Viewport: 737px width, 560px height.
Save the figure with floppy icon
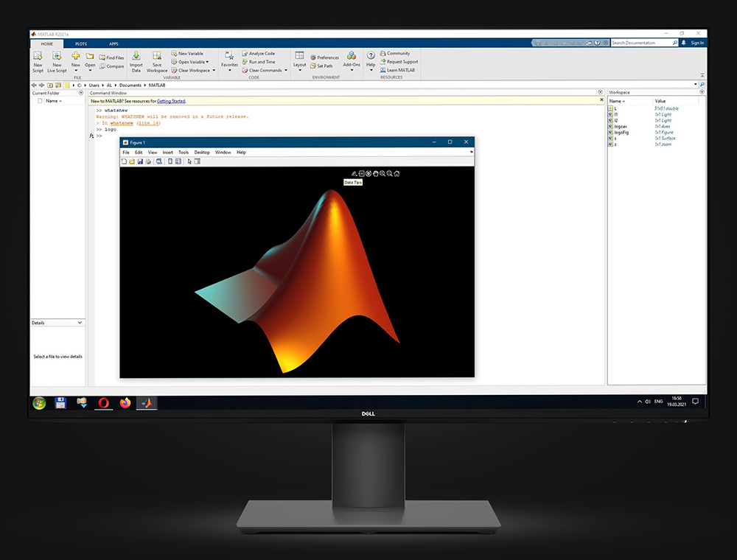[140, 161]
